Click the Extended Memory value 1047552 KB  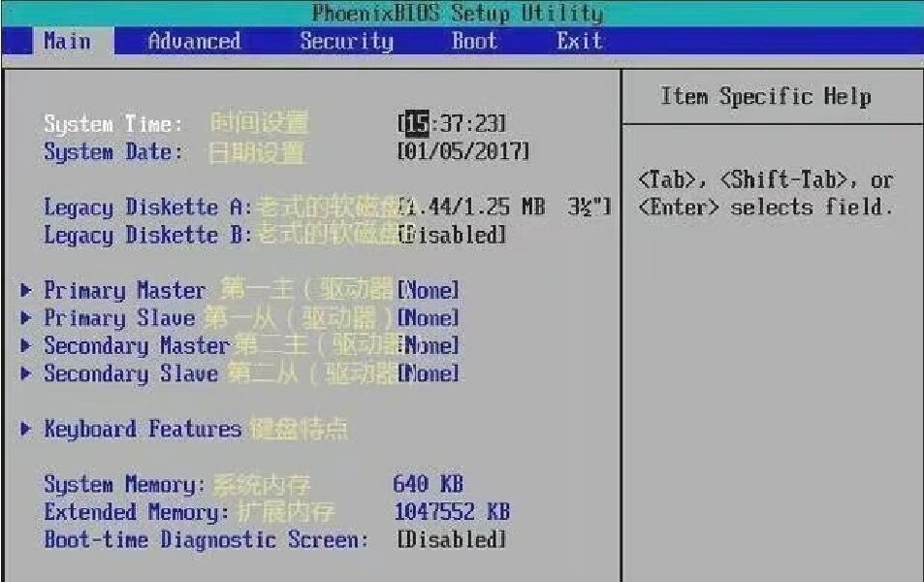[452, 512]
